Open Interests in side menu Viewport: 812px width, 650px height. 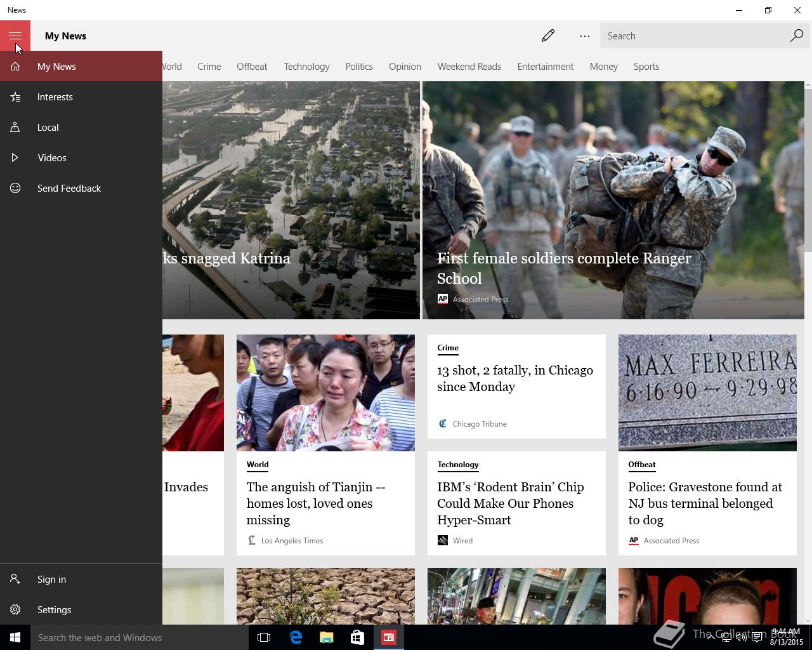tap(81, 96)
